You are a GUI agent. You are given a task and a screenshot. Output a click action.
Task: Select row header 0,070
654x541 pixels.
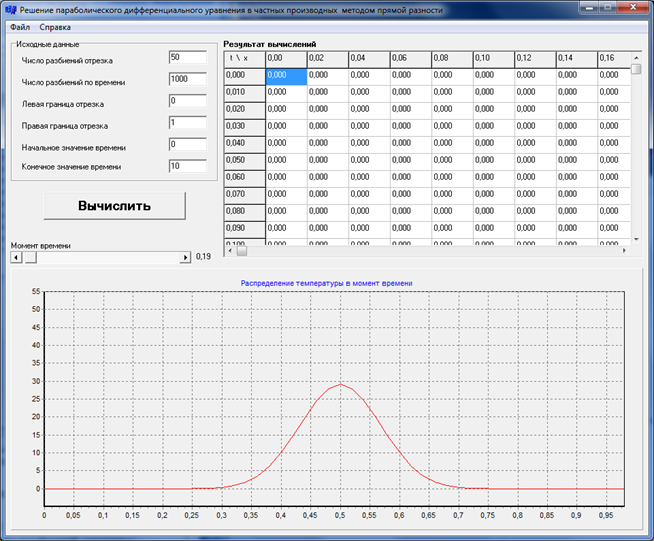[x=244, y=196]
